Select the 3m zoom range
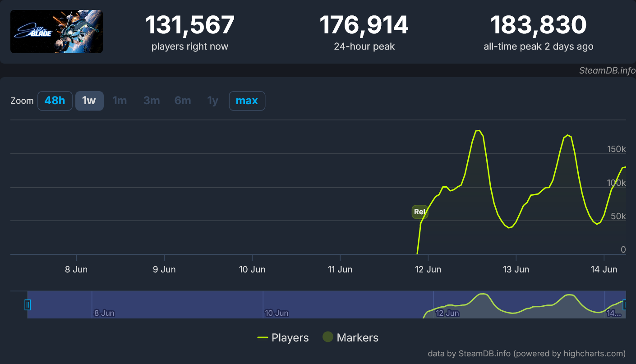 pyautogui.click(x=152, y=101)
